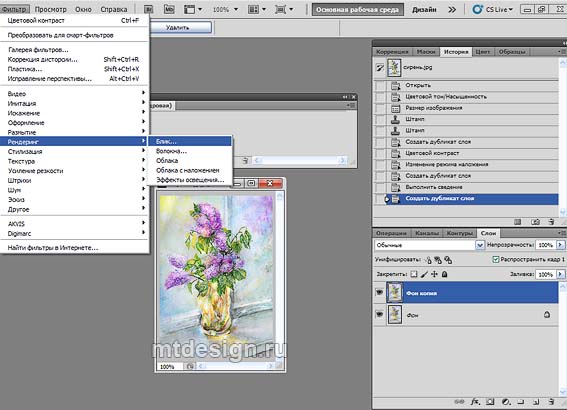Select the Основная рабочая среда workspace button

(x=357, y=10)
